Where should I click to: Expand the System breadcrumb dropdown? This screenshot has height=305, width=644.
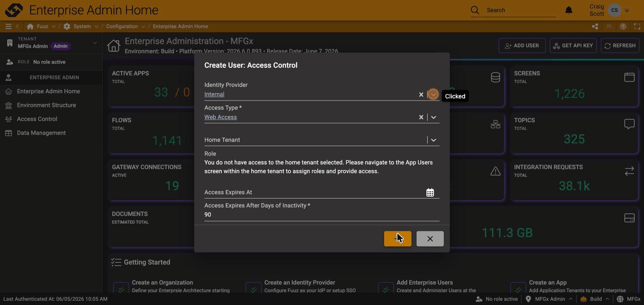click(96, 26)
